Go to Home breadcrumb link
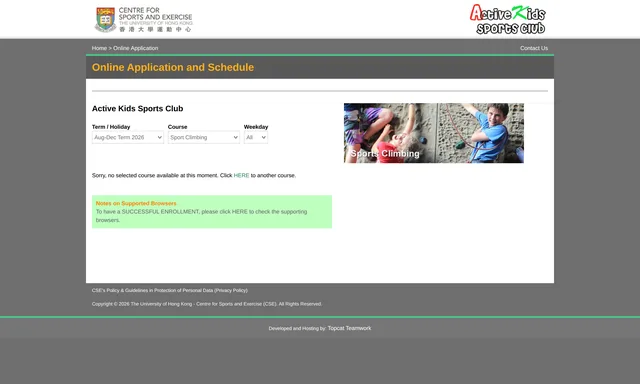 click(x=99, y=48)
